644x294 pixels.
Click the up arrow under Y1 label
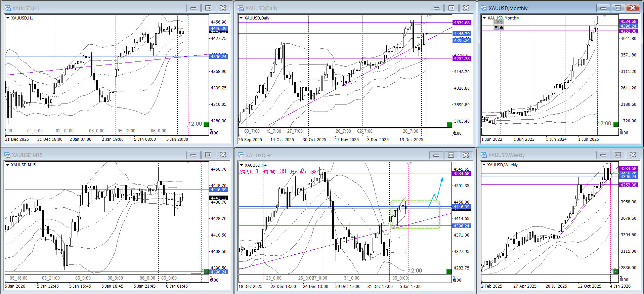click(502, 28)
